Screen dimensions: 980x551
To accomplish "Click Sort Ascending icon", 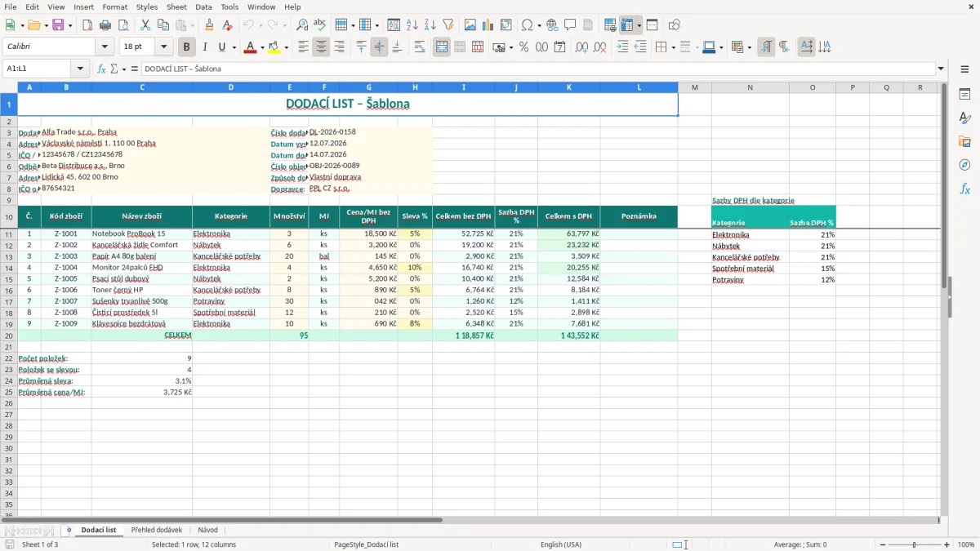I will tap(412, 25).
